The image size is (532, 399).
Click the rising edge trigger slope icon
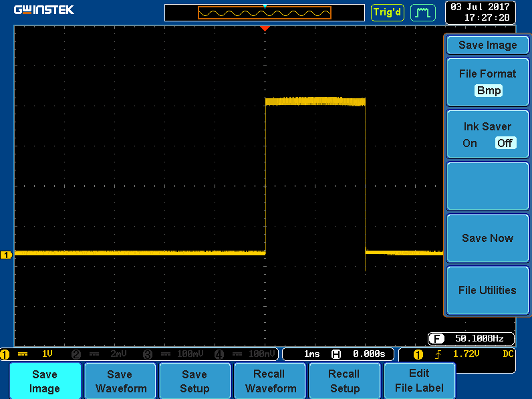point(438,354)
